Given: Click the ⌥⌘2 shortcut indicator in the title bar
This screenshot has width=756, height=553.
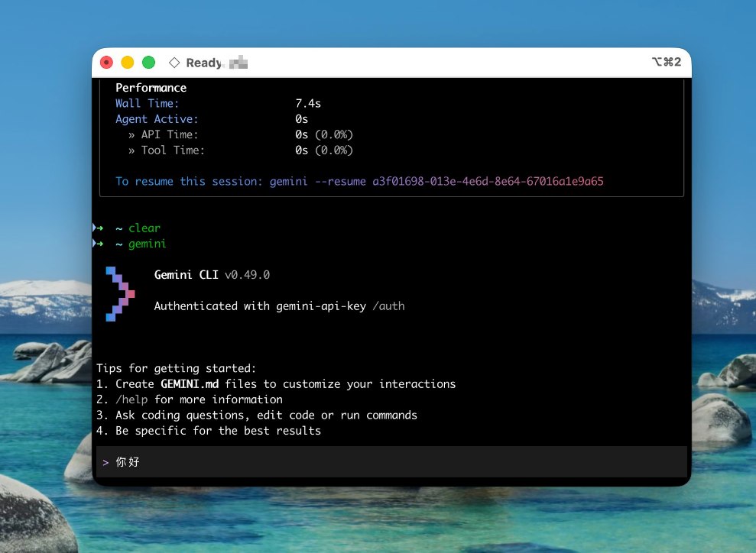Looking at the screenshot, I should click(x=667, y=62).
